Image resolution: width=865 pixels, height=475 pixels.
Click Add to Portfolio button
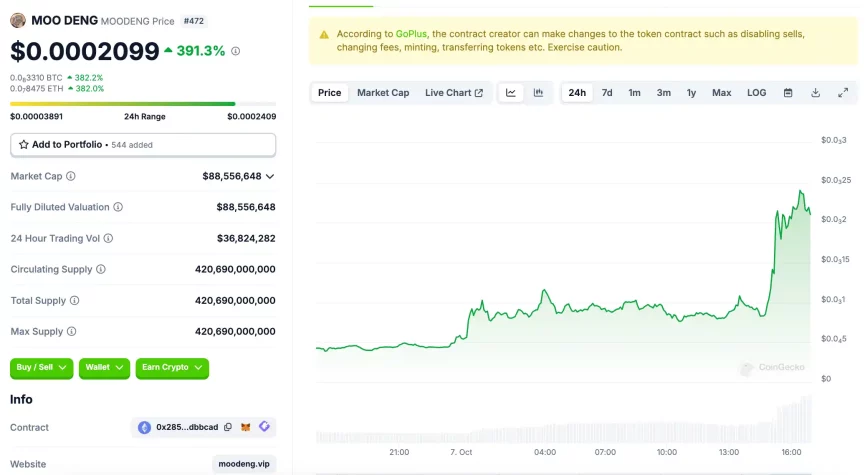(x=143, y=145)
